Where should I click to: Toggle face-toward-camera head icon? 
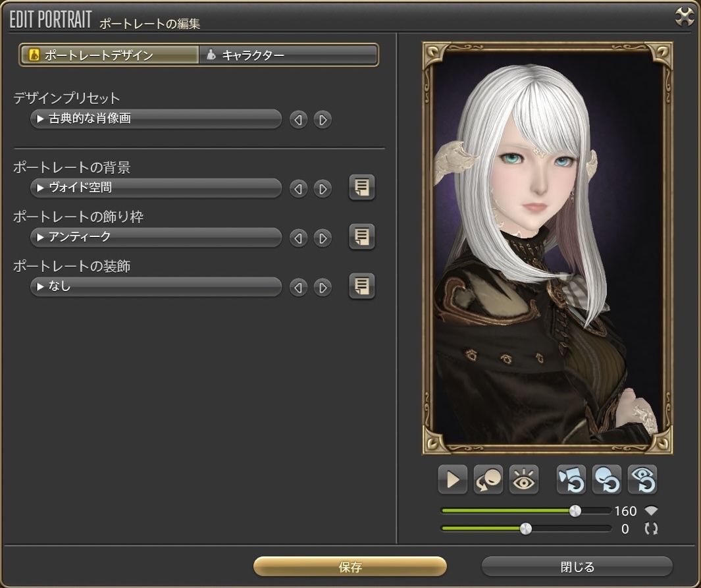click(488, 480)
